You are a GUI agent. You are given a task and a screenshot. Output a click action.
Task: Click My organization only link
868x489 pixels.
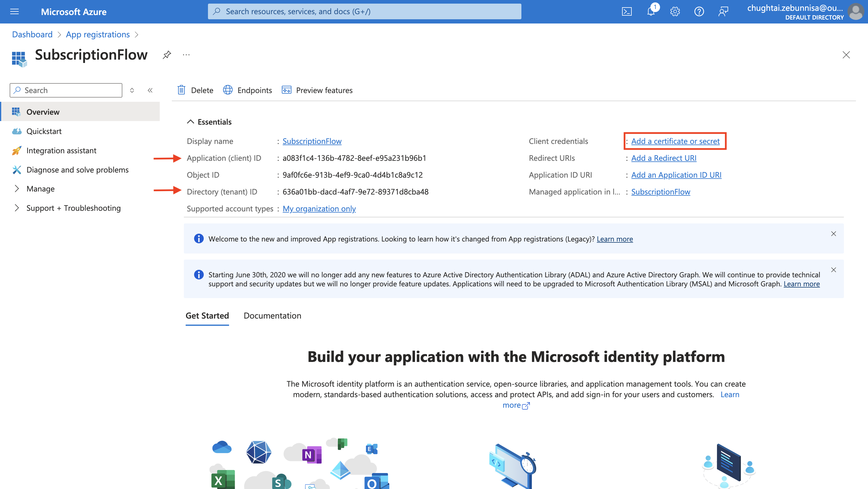319,208
